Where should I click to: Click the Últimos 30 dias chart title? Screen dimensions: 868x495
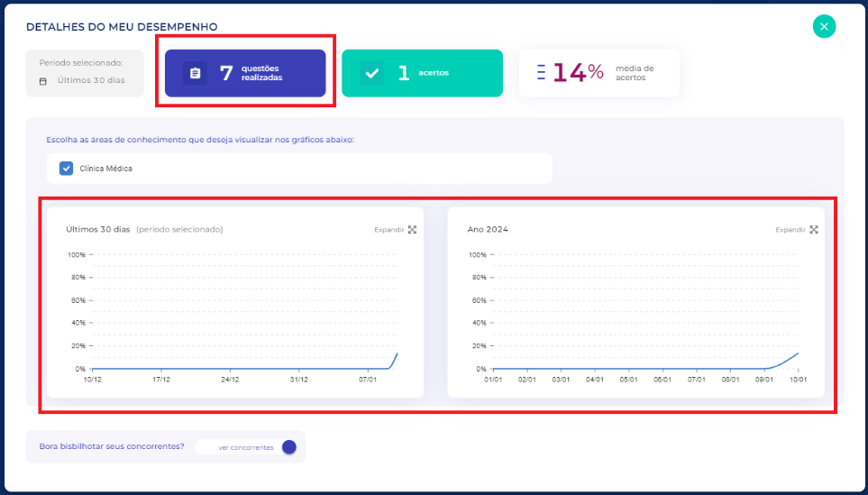pos(98,229)
